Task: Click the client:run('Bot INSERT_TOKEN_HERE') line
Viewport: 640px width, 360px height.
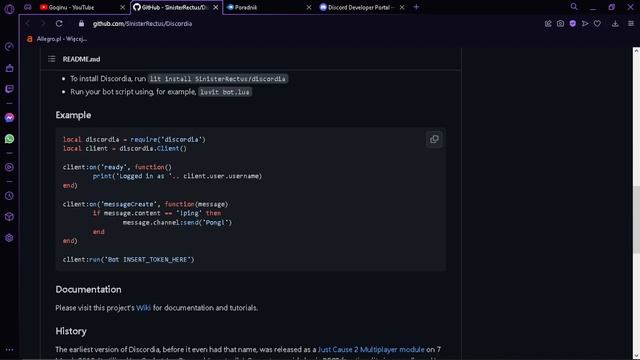Action: [129, 260]
